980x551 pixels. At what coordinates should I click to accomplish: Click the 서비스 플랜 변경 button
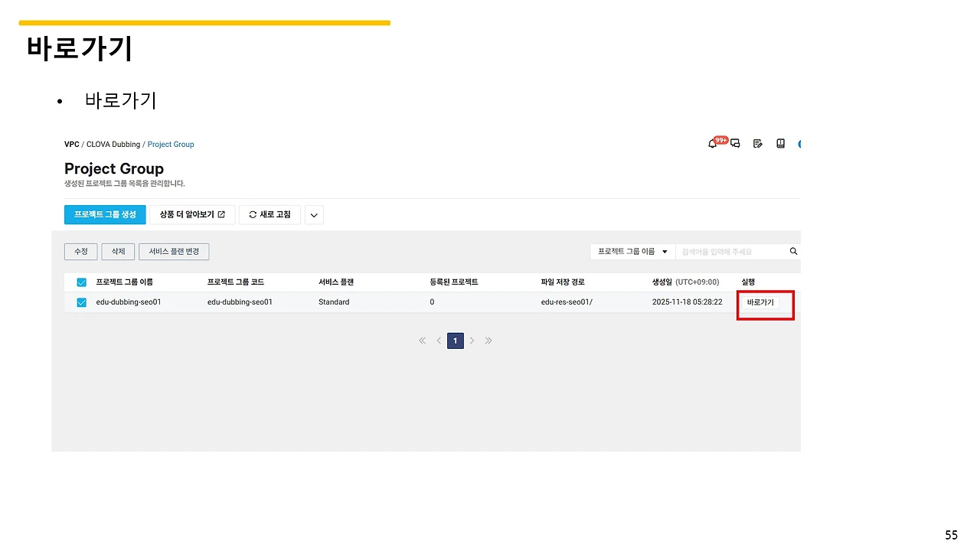174,251
